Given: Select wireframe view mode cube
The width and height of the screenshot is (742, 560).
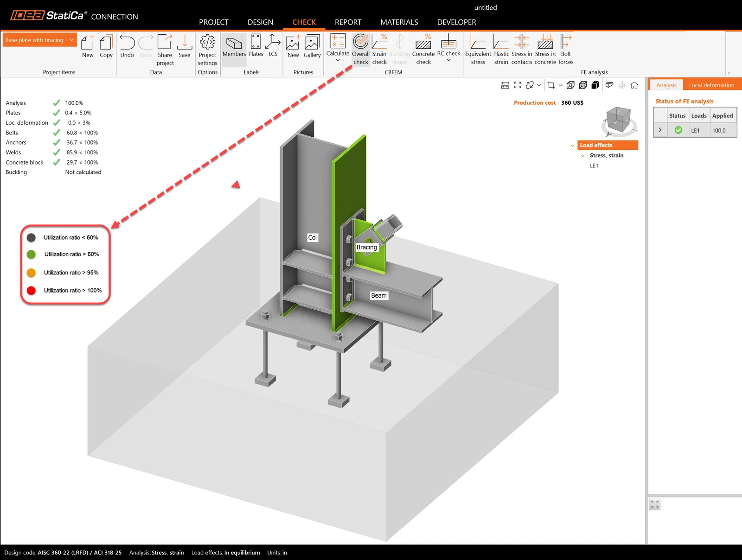Looking at the screenshot, I should coord(571,85).
